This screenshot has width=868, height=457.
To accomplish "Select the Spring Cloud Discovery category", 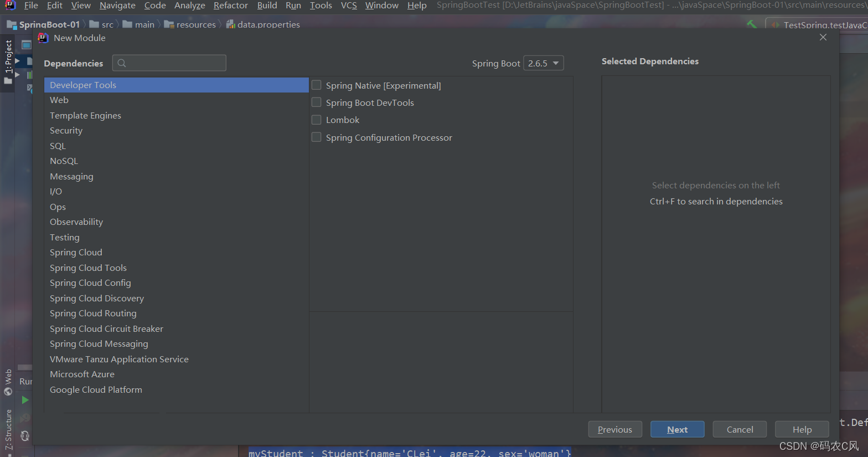I will tap(177, 298).
